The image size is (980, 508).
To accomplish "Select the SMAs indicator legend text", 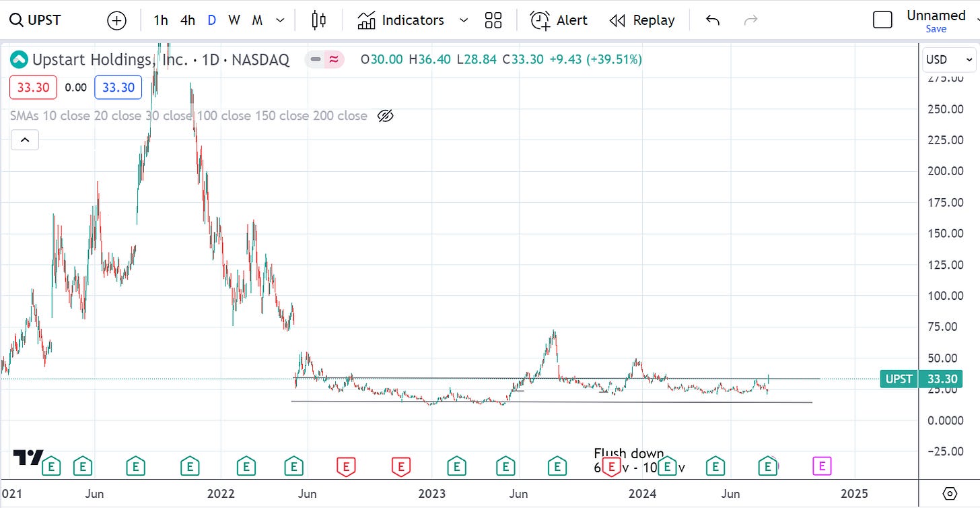I will pyautogui.click(x=188, y=116).
